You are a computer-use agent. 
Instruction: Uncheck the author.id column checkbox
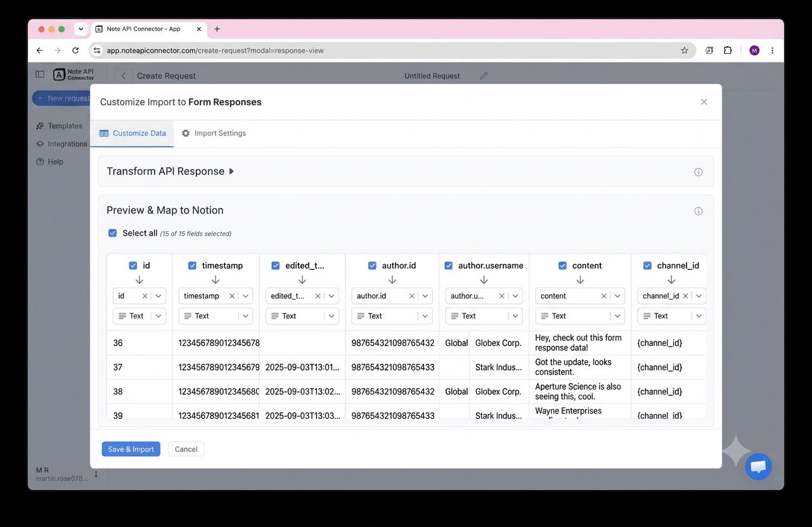click(x=372, y=265)
